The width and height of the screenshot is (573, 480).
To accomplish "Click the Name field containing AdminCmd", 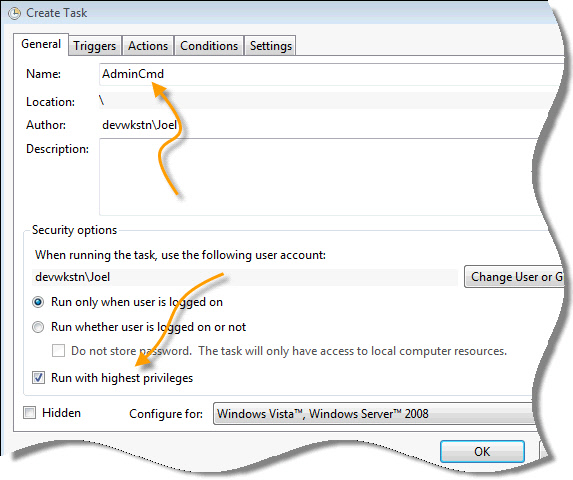I will click(x=331, y=74).
